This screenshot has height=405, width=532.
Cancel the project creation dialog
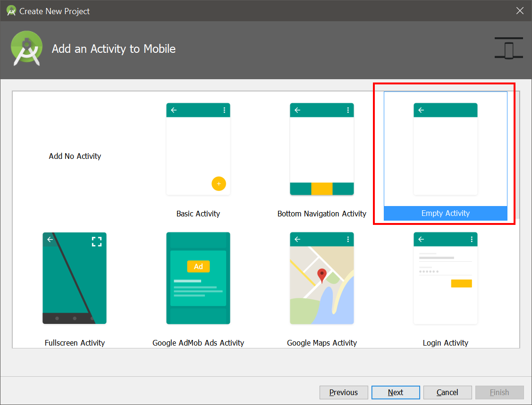click(448, 392)
